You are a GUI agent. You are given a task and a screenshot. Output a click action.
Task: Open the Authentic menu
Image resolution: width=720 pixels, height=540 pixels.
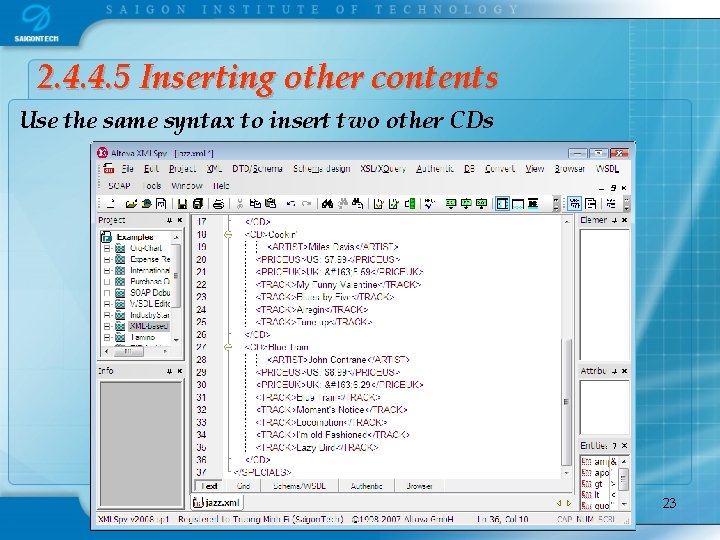pyautogui.click(x=435, y=169)
